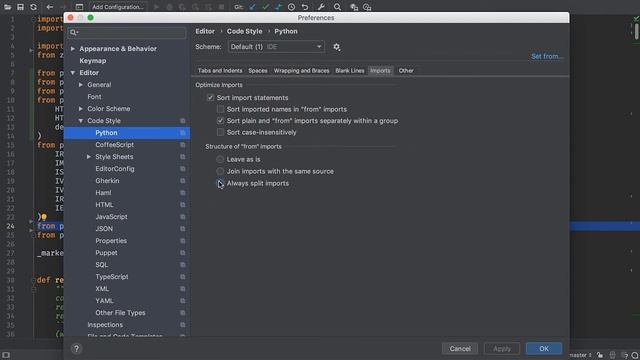Switch to Tabs and Indents tab
The width and height of the screenshot is (640, 360).
pos(220,71)
